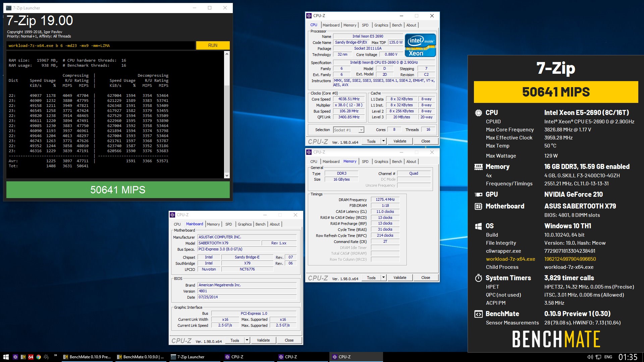Click Validate in Mainboard CPU-Z window
The image size is (644, 362).
point(263,340)
